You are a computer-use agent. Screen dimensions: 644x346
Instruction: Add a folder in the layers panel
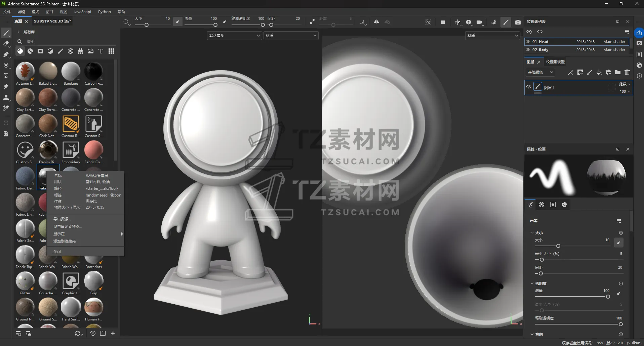click(618, 72)
